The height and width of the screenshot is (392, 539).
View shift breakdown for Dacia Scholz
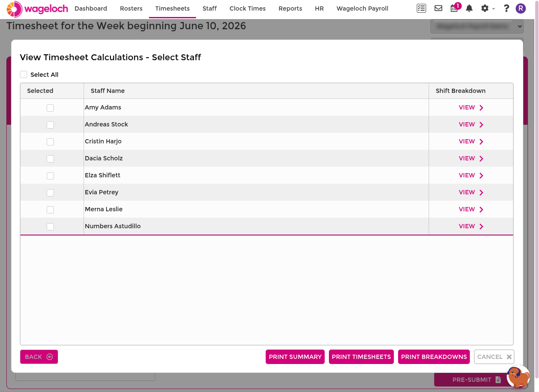coord(471,158)
